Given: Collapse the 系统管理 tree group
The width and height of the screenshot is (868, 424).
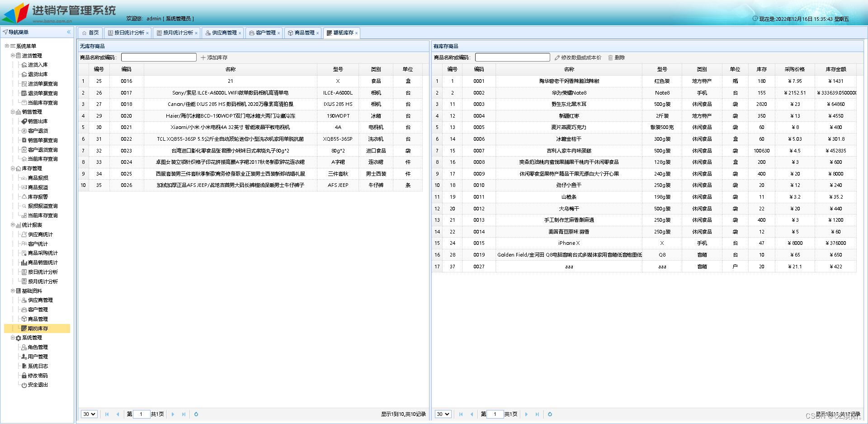Looking at the screenshot, I should click(x=13, y=338).
